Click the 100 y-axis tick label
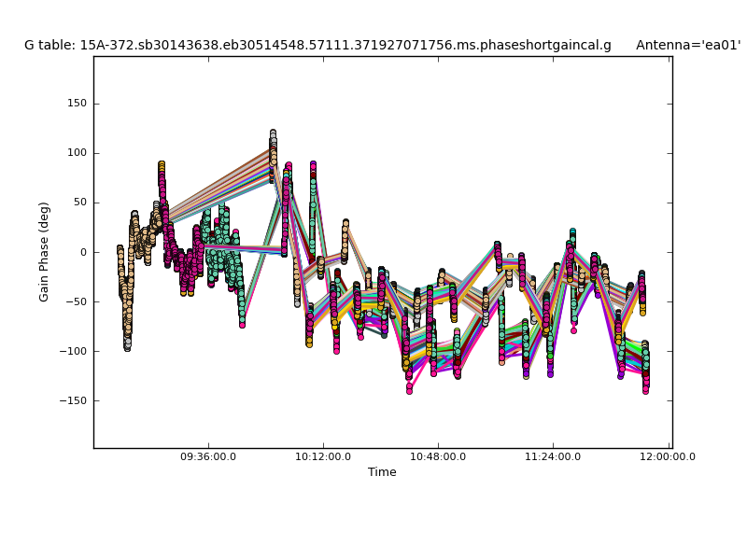747x560 pixels. (78, 153)
